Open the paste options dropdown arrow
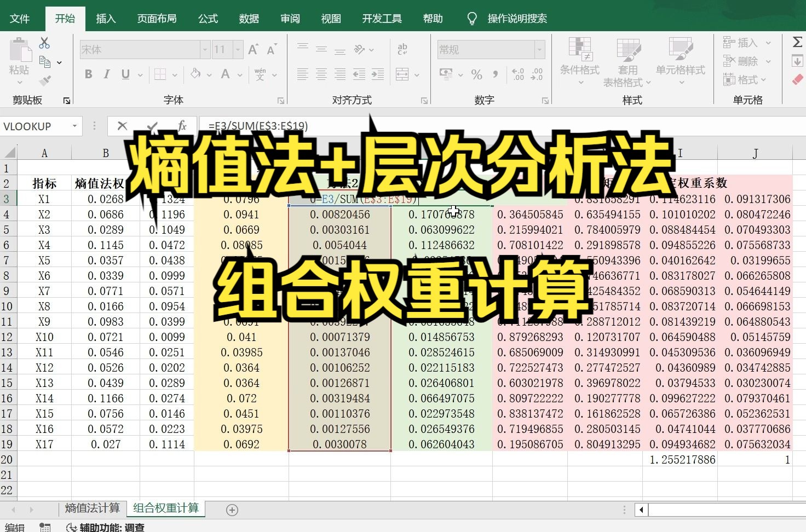The height and width of the screenshot is (532, 806). 20,82
